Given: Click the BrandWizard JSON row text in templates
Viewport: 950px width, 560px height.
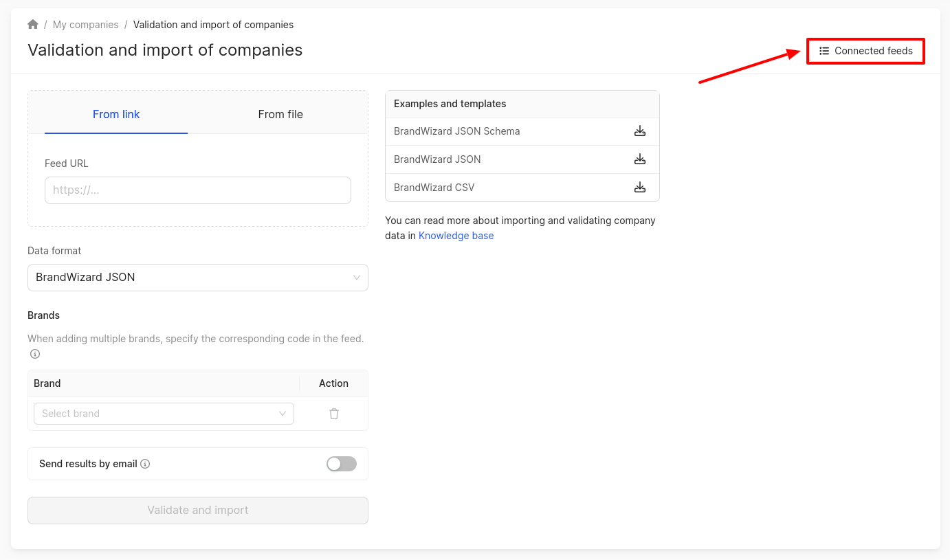Looking at the screenshot, I should tap(437, 159).
